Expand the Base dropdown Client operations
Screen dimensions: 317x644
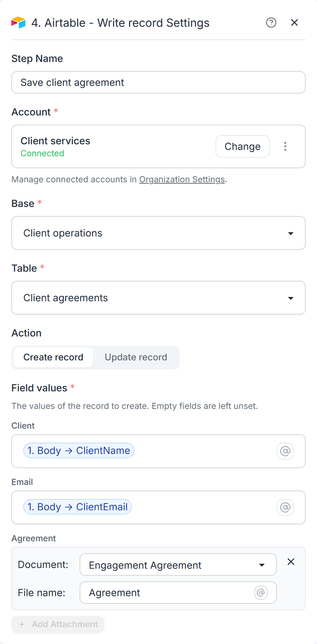coord(158,233)
